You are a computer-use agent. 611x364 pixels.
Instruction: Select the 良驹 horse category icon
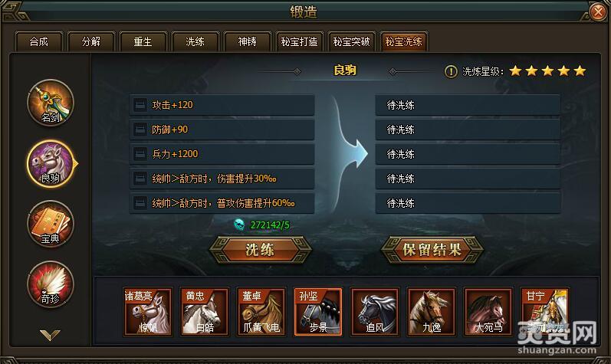tap(51, 164)
